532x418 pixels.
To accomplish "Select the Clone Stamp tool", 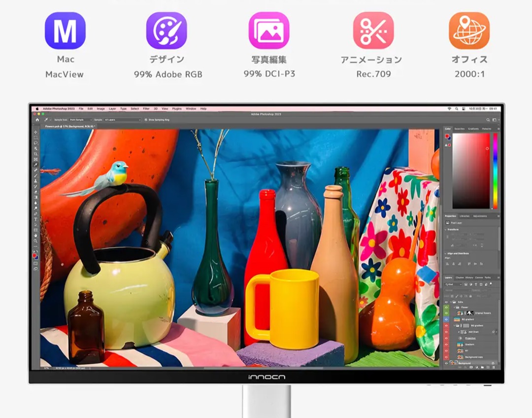I will 35,181.
